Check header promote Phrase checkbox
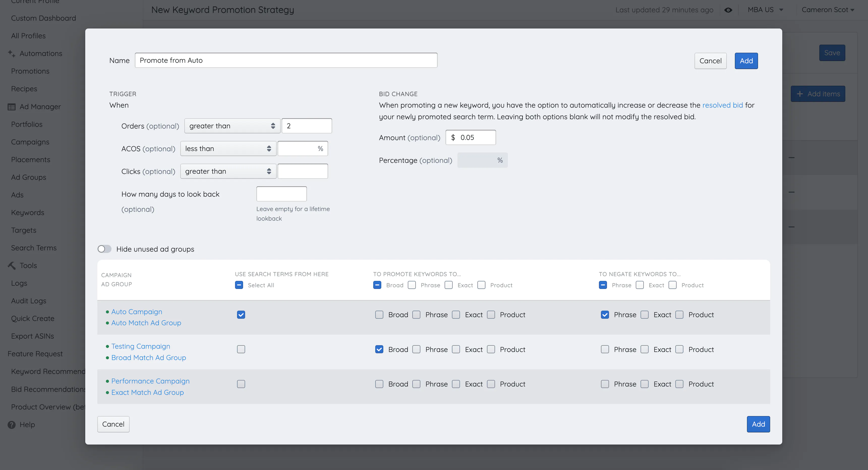Image resolution: width=868 pixels, height=470 pixels. pyautogui.click(x=412, y=285)
